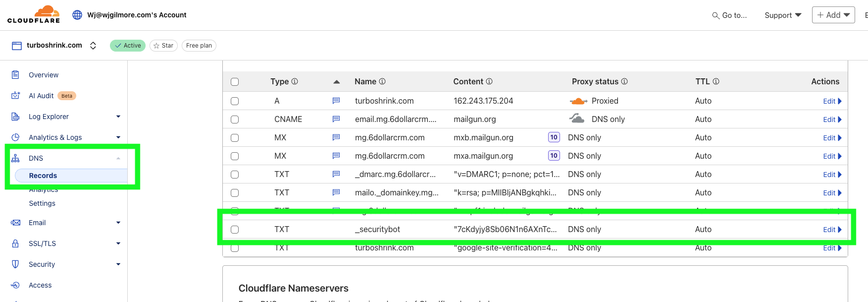The width and height of the screenshot is (868, 302).
Task: Open the Go to search magnifier
Action: tap(715, 15)
